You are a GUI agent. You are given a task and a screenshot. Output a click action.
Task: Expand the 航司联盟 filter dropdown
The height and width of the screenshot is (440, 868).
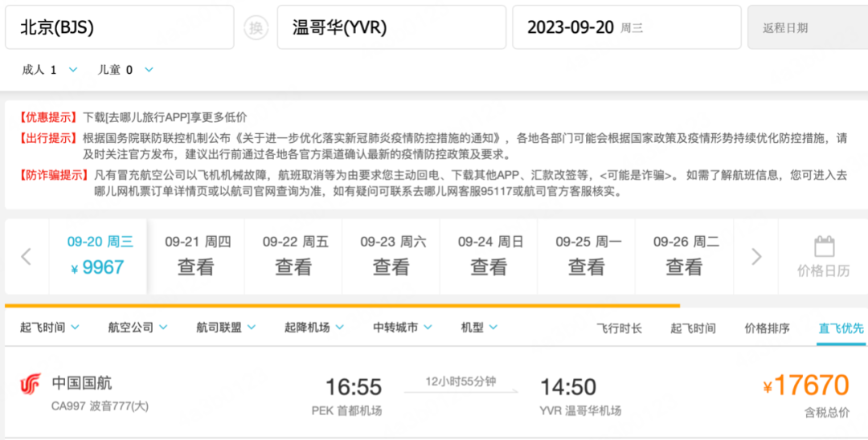(x=226, y=328)
